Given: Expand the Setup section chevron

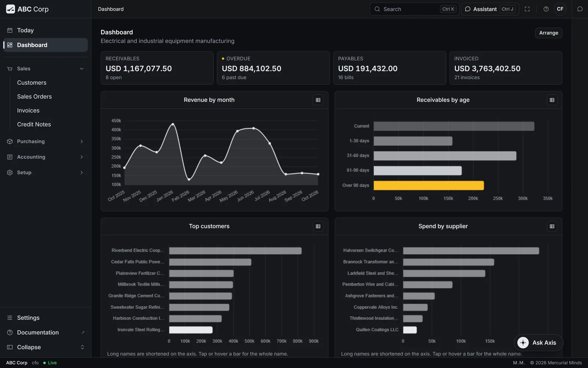Looking at the screenshot, I should pyautogui.click(x=82, y=172).
